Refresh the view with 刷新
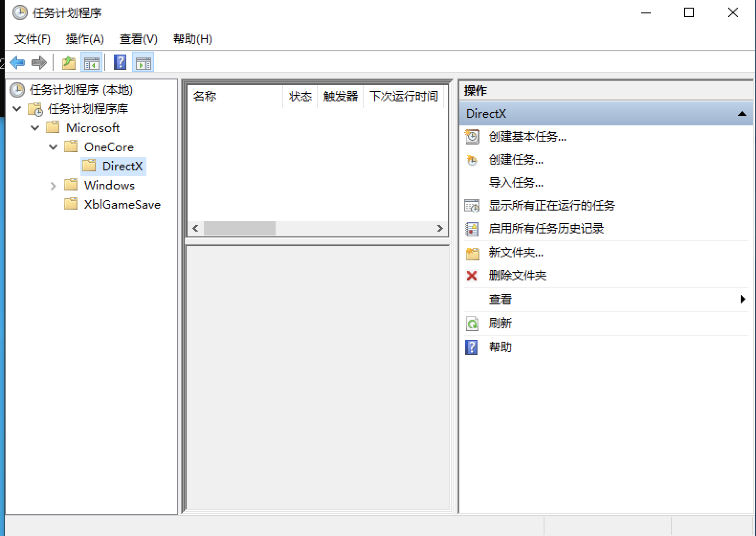The width and height of the screenshot is (756, 536). pos(500,324)
